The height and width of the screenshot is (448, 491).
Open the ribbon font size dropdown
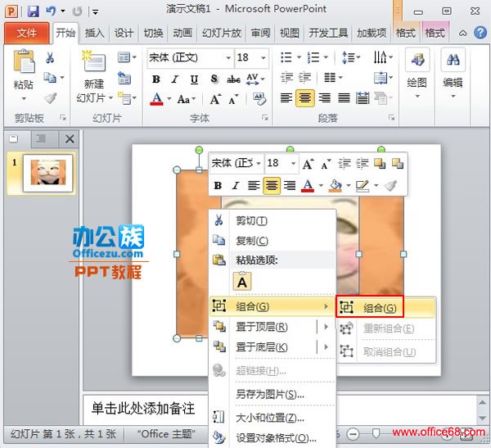click(x=264, y=57)
